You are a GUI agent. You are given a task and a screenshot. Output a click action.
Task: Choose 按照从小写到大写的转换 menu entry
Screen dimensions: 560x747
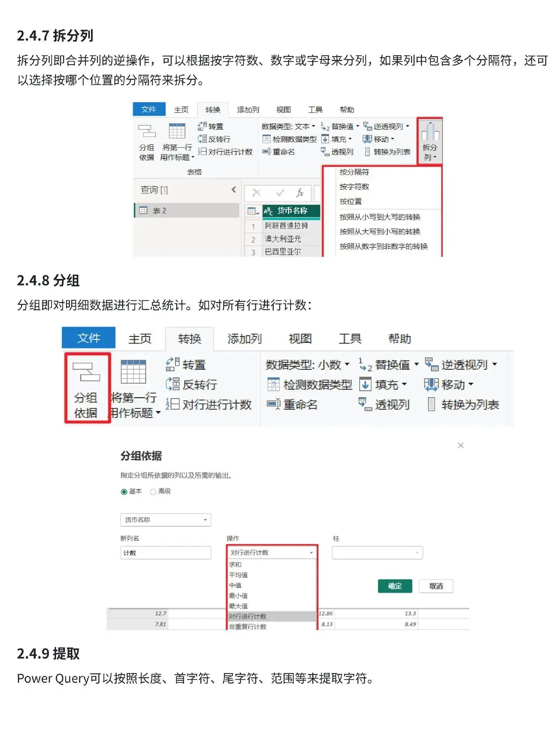coord(380,217)
